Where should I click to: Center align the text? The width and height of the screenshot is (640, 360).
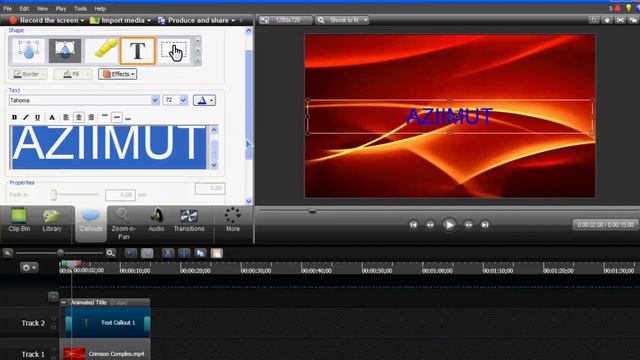click(x=78, y=118)
